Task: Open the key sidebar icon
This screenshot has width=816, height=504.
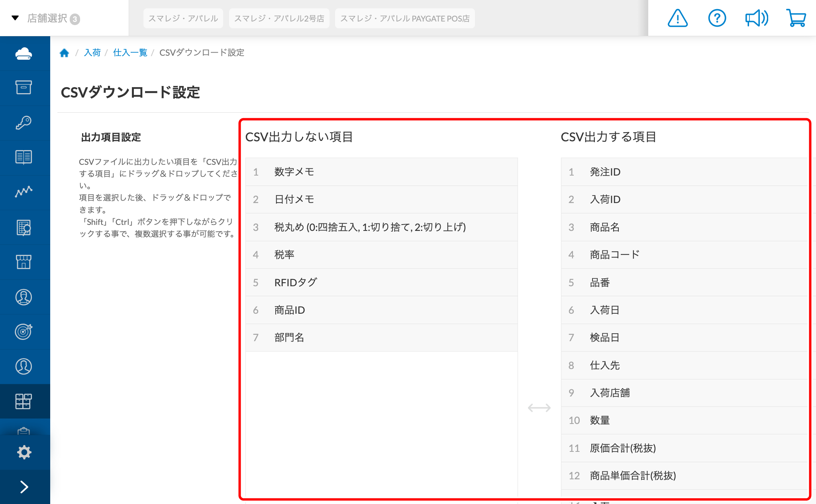Action: click(x=24, y=123)
